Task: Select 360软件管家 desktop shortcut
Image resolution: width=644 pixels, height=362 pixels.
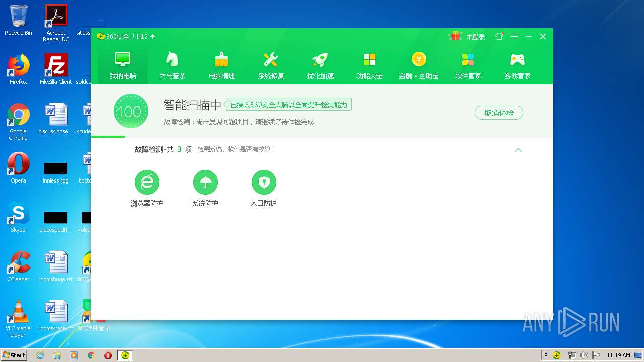Action: tap(94, 315)
